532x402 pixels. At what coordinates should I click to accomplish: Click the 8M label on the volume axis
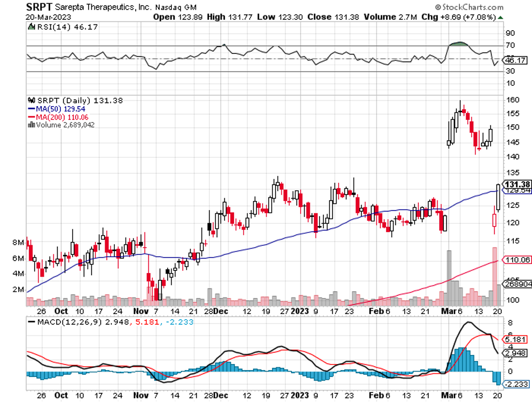18,242
